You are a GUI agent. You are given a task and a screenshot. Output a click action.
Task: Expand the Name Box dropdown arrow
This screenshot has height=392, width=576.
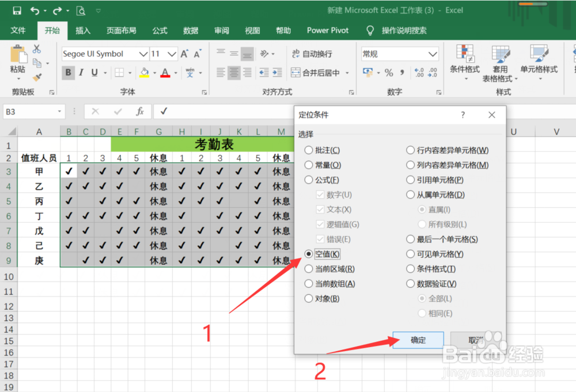[59, 111]
